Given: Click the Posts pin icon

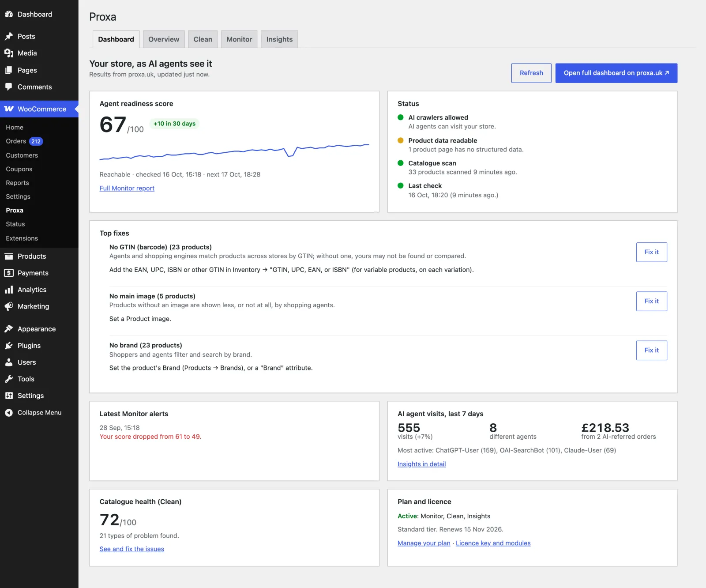Looking at the screenshot, I should [x=9, y=36].
